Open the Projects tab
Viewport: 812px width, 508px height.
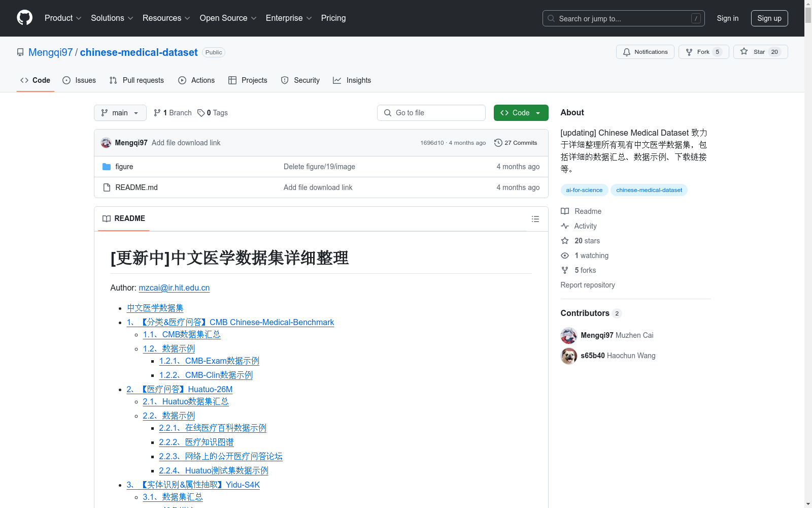[248, 80]
